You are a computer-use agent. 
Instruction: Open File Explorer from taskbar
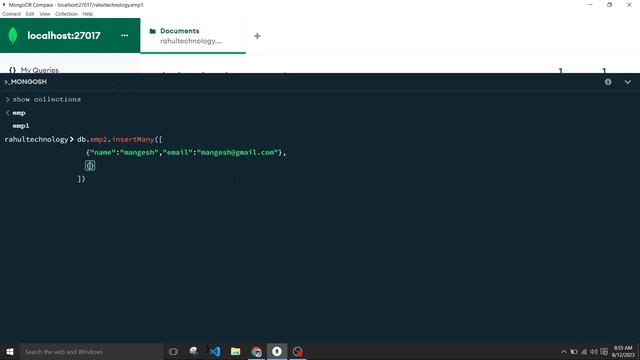pos(236,351)
